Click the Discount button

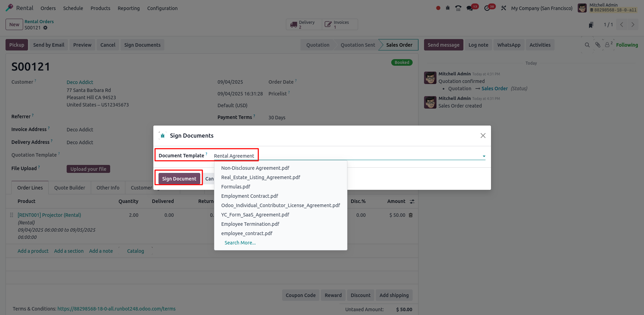tap(361, 295)
